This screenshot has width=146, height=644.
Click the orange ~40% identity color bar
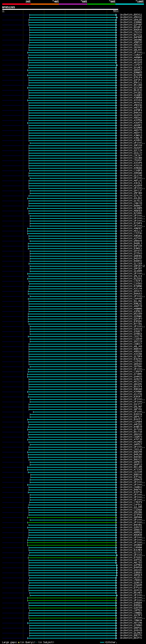pos(45,4)
